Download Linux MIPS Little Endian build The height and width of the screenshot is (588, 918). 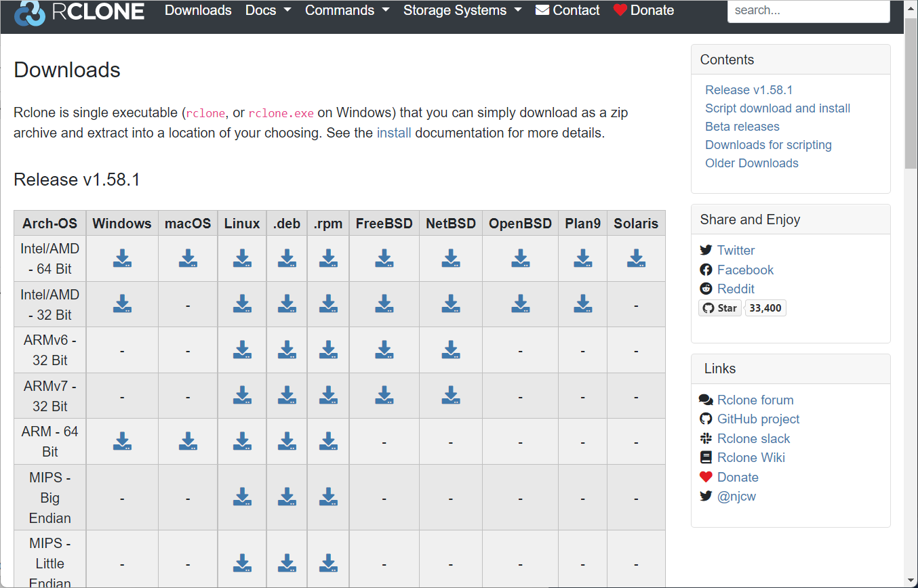click(242, 563)
